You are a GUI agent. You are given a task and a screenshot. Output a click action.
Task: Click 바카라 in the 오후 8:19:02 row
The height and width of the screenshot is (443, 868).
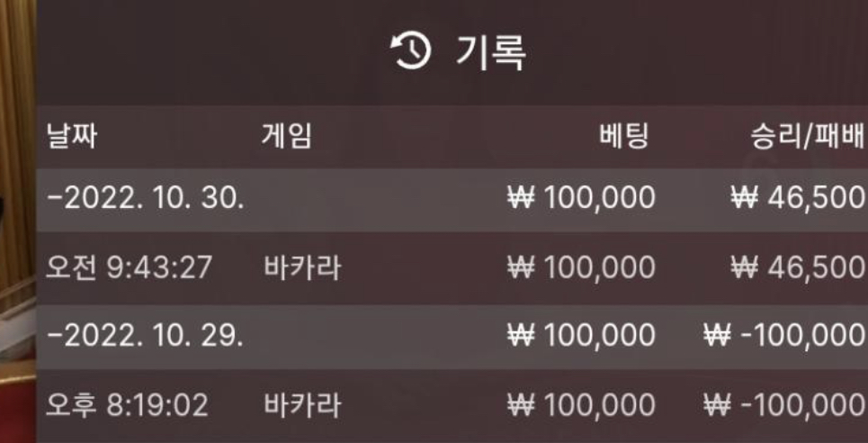click(x=300, y=404)
